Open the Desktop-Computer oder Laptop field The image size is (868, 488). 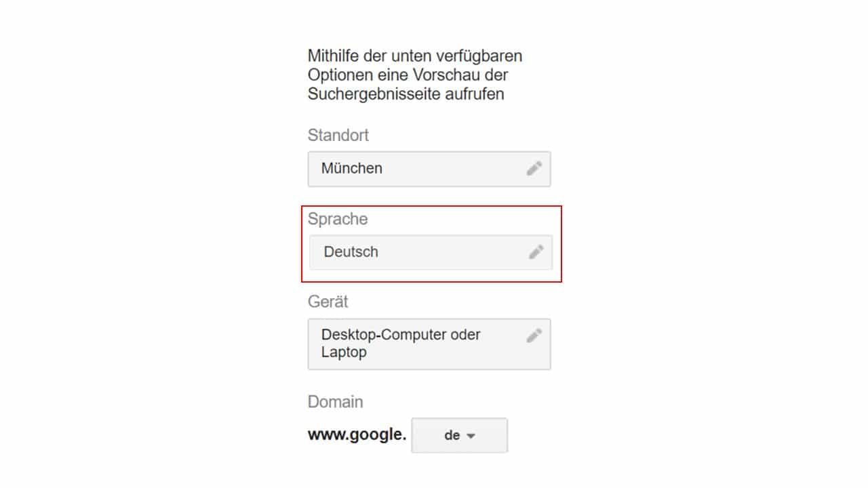(429, 344)
